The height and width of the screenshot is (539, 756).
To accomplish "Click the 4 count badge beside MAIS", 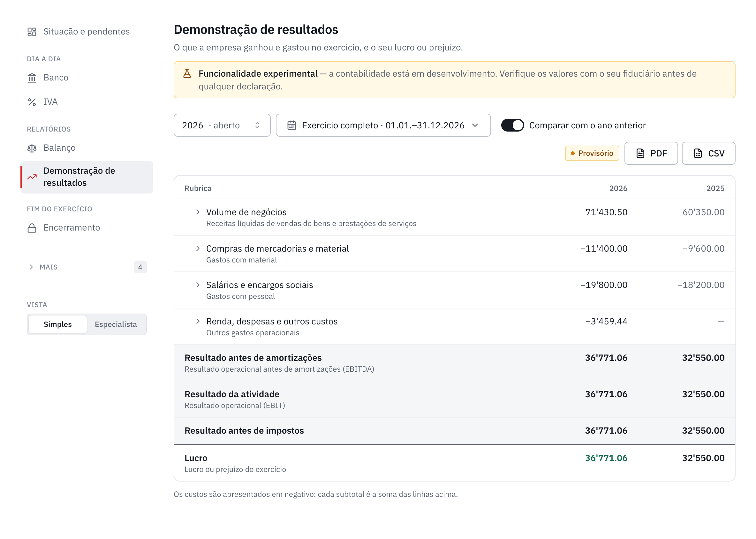I will [x=140, y=267].
